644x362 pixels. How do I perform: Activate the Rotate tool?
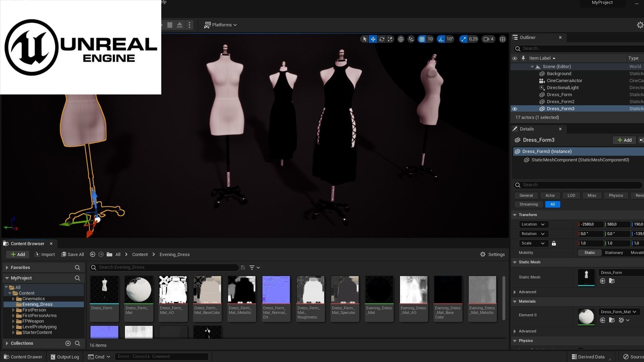(382, 39)
